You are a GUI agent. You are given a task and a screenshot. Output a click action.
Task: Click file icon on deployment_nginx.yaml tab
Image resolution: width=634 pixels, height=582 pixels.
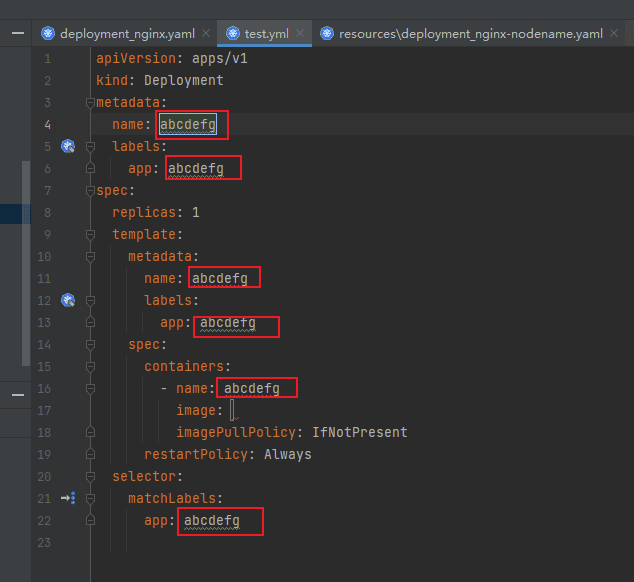point(48,33)
